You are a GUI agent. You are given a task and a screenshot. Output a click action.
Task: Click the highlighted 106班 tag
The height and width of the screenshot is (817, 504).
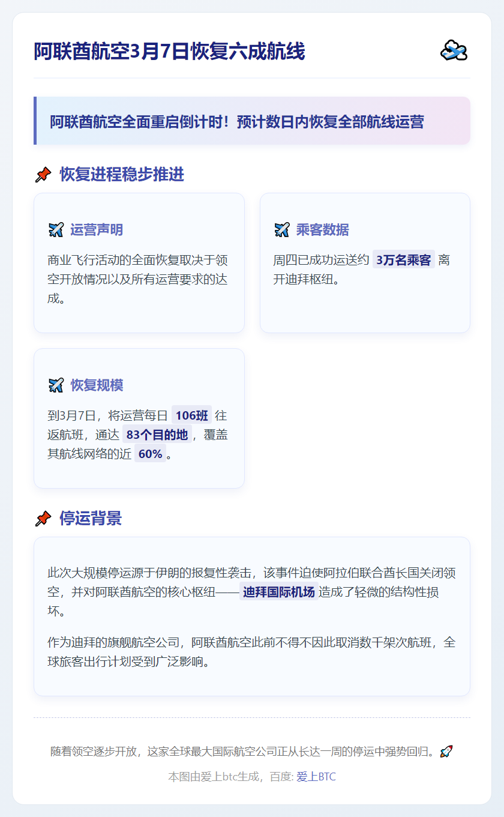tap(192, 415)
